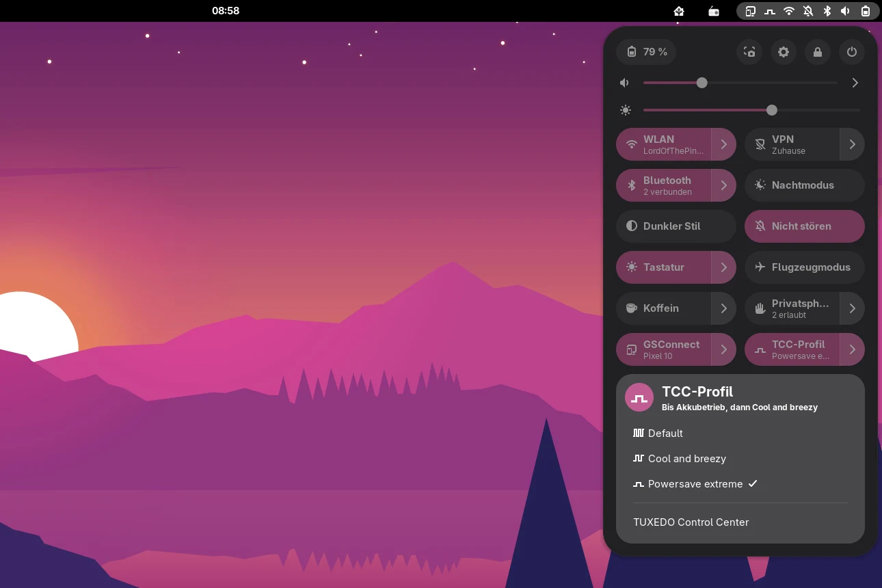The image size is (882, 588).
Task: Adjust the volume slider
Action: point(740,83)
